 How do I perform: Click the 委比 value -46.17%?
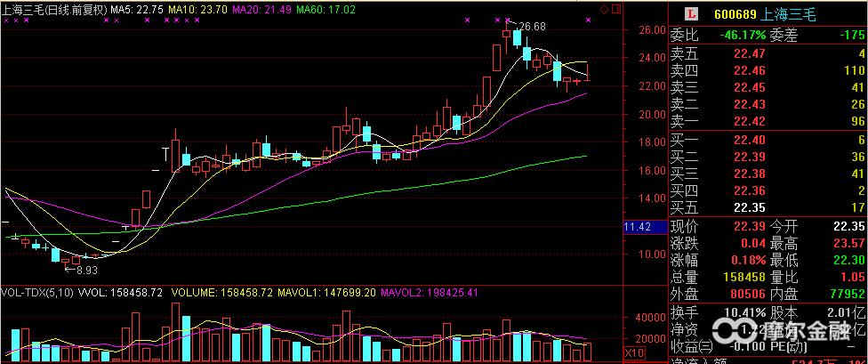click(x=743, y=36)
